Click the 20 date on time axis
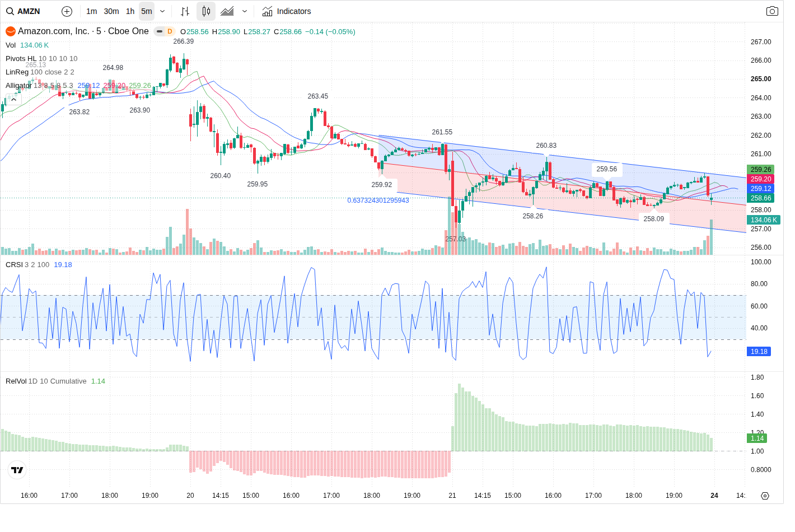795x532 pixels. tap(190, 496)
